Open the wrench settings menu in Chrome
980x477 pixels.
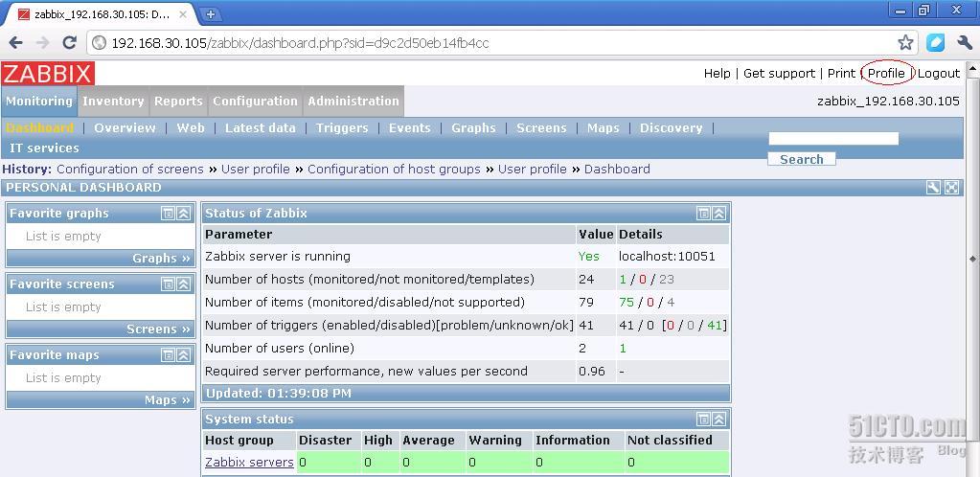point(965,42)
